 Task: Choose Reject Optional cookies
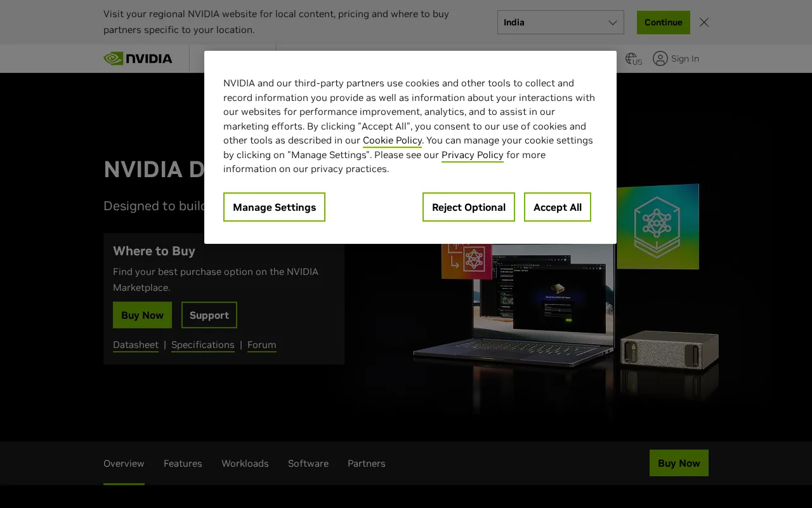(469, 207)
